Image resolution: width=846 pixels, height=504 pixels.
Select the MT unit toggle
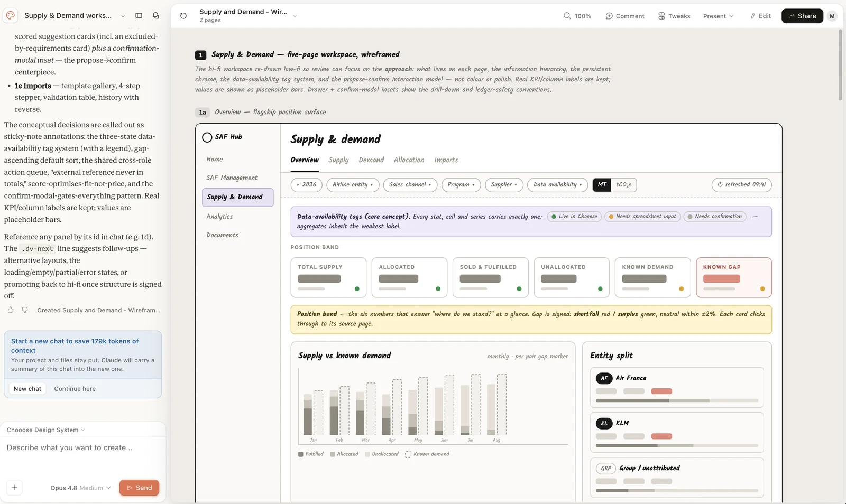click(x=602, y=185)
